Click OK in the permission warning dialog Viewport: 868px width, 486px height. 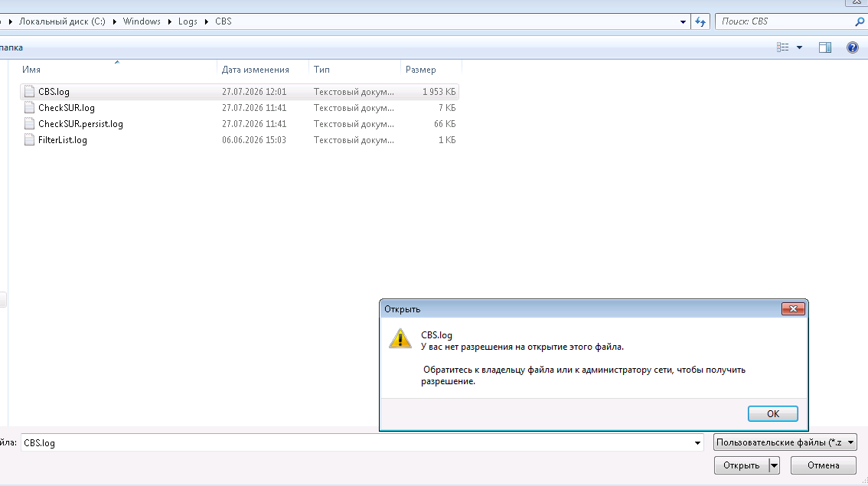[x=773, y=413]
